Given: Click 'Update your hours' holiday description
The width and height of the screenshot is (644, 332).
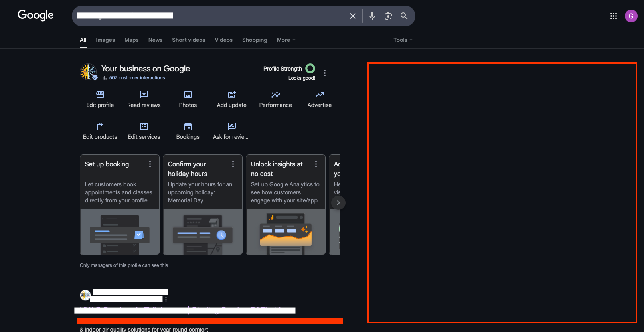Looking at the screenshot, I should point(200,192).
